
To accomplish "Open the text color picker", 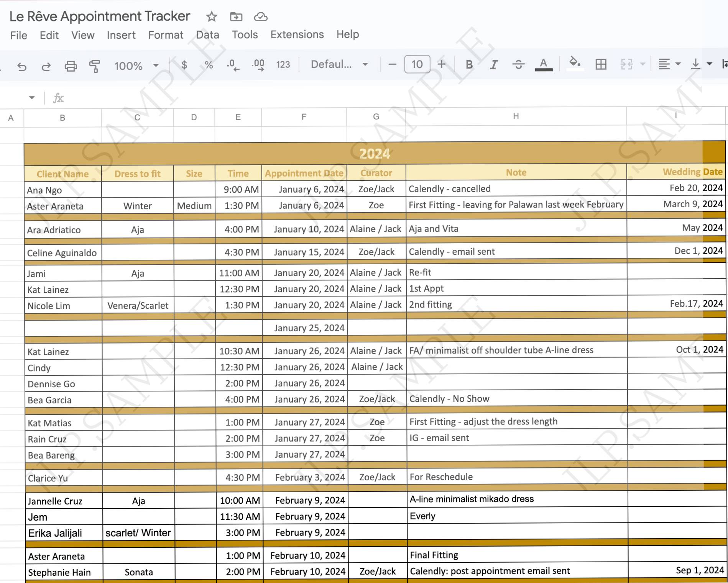I will [x=544, y=64].
